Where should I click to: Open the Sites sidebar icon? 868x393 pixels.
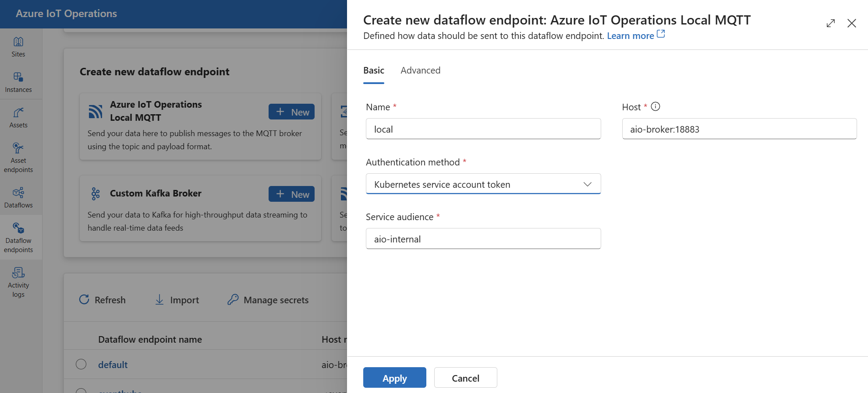click(18, 42)
